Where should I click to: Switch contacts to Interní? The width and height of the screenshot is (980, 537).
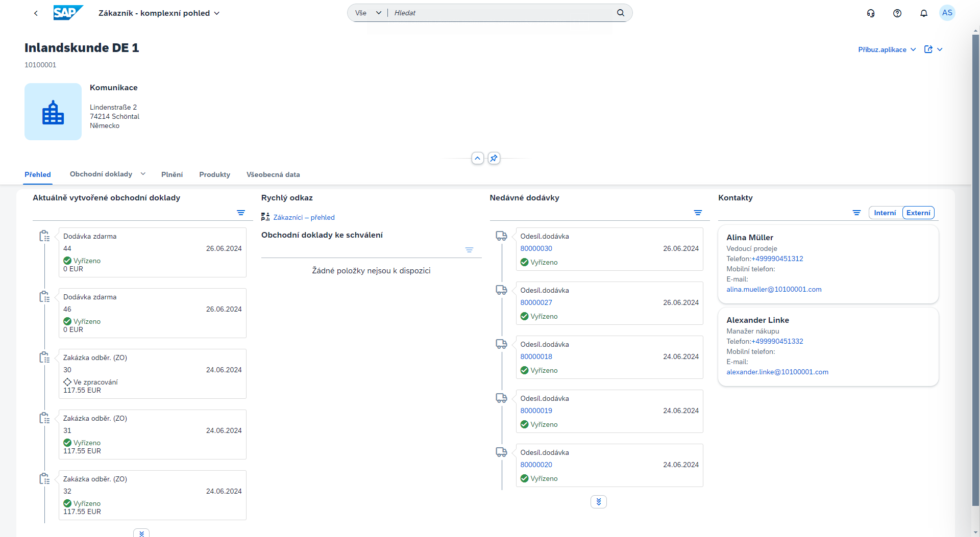click(x=885, y=213)
